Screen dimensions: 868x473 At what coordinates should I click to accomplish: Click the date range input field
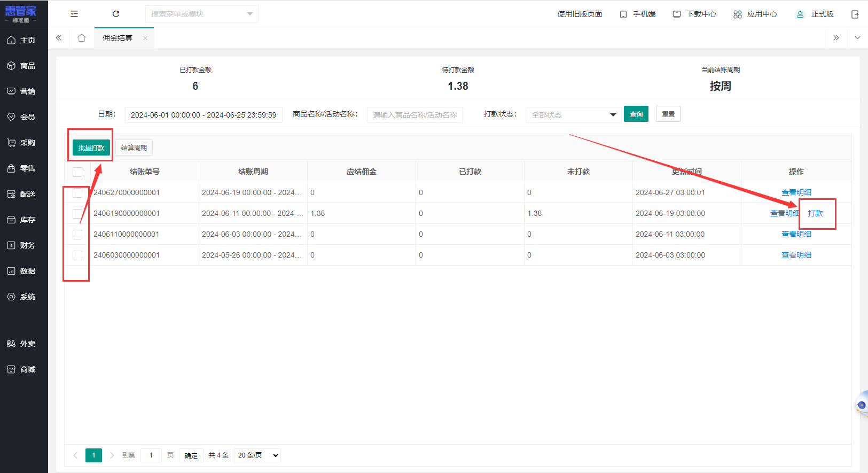click(204, 115)
